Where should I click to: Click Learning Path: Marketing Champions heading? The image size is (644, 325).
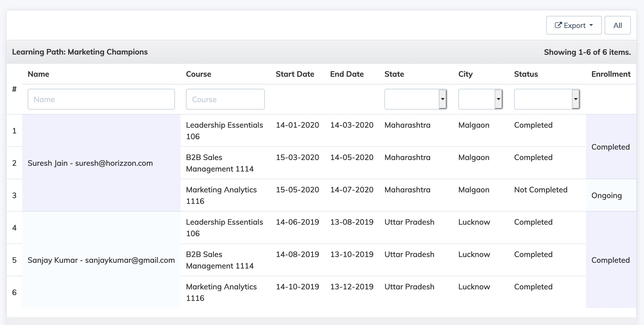coord(80,52)
